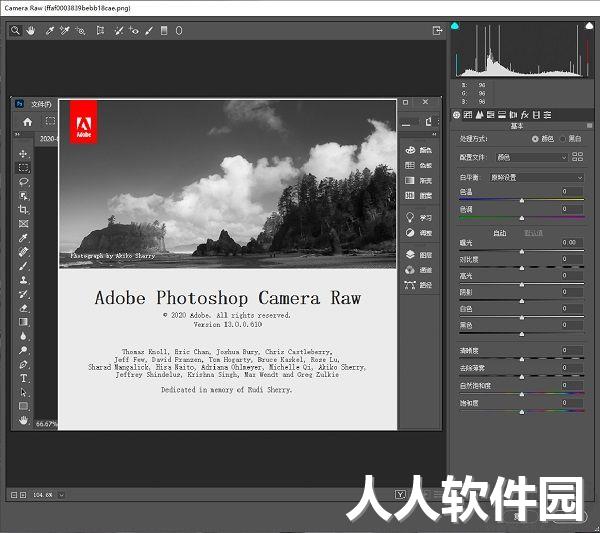Expand the 白平衡 white balance dropdown
This screenshot has width=600, height=533.
(536, 178)
